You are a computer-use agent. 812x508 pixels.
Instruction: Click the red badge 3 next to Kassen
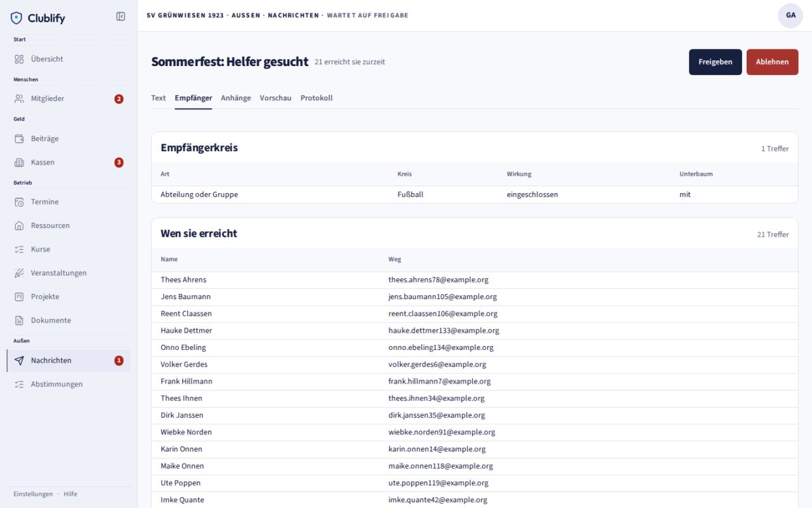(119, 163)
